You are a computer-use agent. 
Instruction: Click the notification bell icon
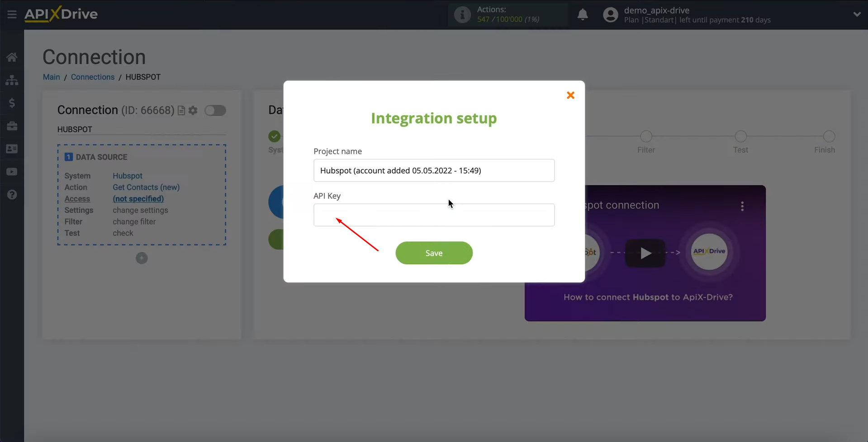click(x=583, y=14)
